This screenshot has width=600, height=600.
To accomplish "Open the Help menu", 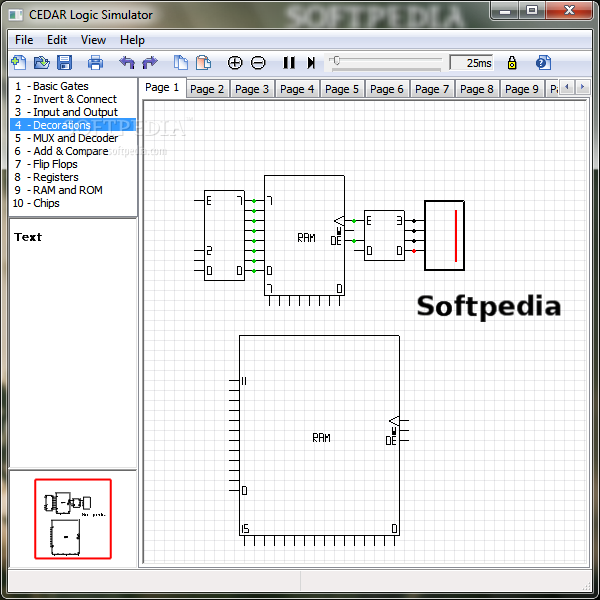I will coord(132,40).
